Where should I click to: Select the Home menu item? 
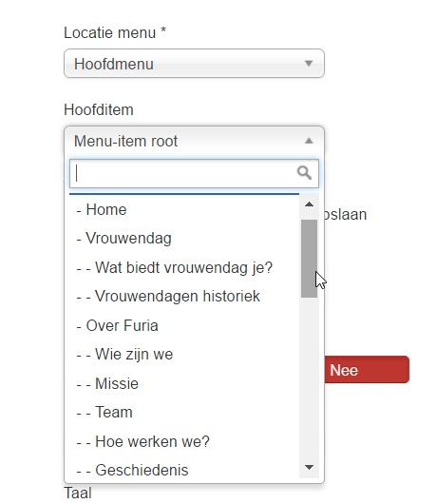click(184, 209)
